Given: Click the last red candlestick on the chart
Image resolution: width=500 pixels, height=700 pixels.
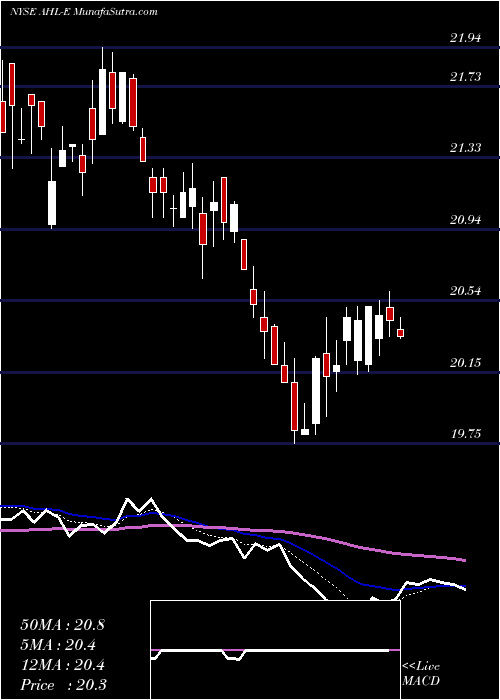Looking at the screenshot, I should pyautogui.click(x=400, y=333).
